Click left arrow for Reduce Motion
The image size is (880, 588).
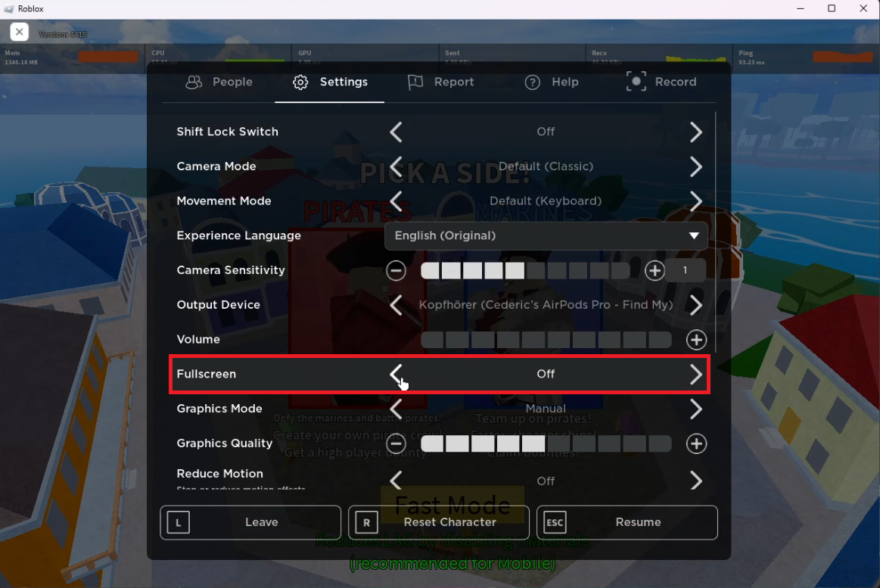[x=396, y=481]
